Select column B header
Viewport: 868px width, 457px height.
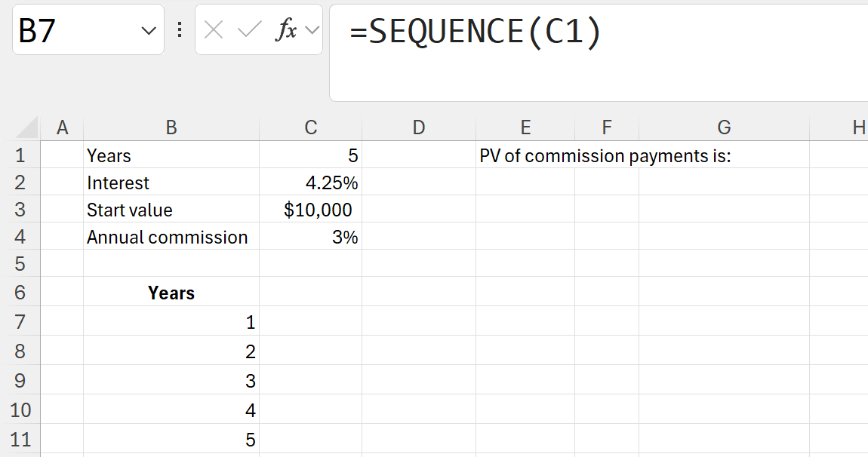(x=171, y=128)
